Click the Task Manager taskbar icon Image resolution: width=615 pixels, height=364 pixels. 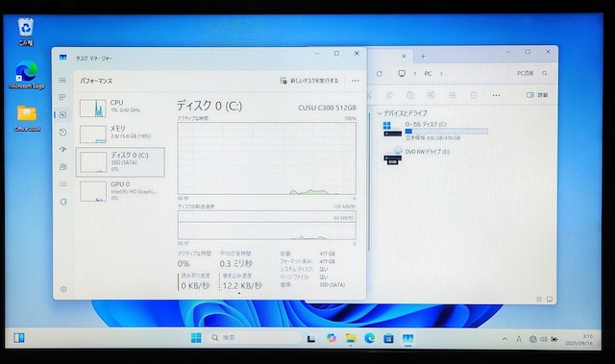pyautogui.click(x=407, y=338)
